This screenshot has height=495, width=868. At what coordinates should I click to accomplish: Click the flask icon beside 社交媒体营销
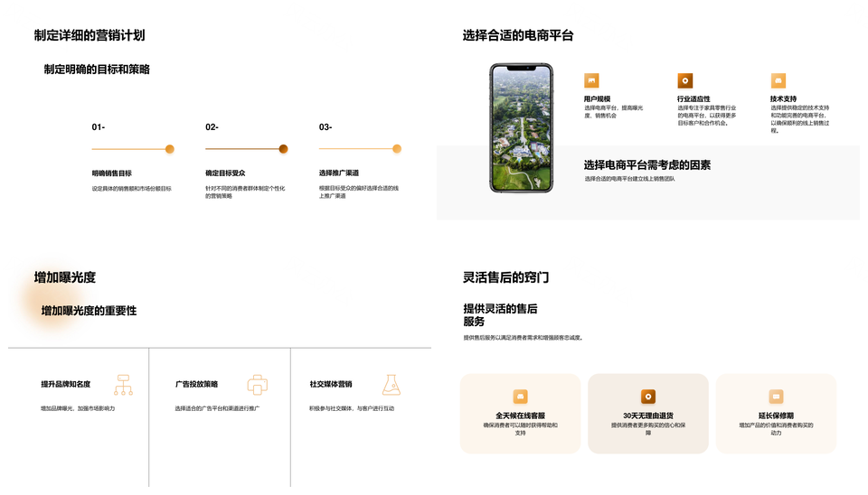point(391,385)
